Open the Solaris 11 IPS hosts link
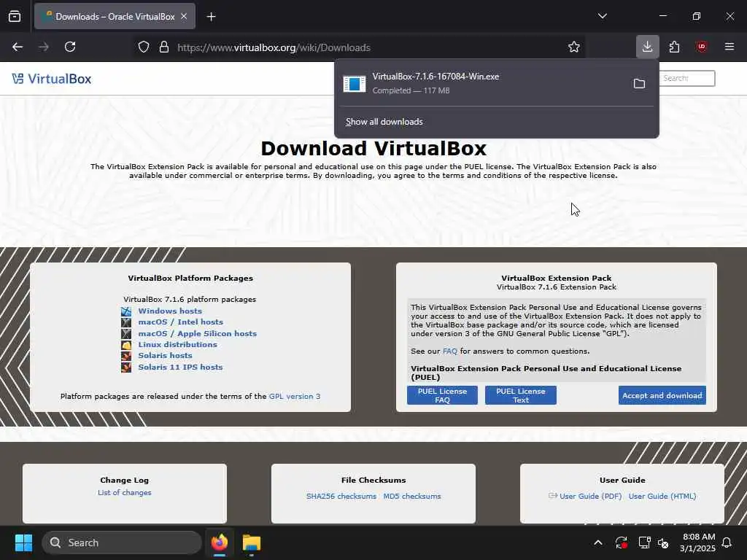The image size is (747, 560). click(181, 367)
